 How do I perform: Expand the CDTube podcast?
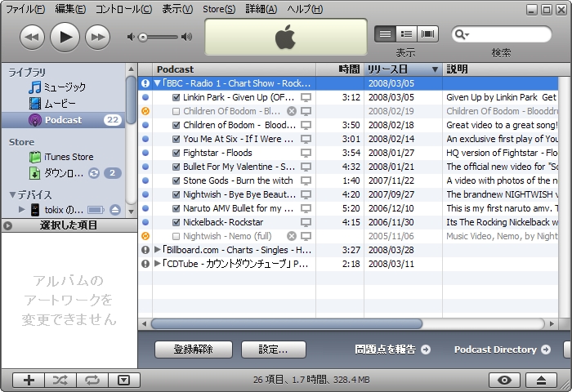158,264
